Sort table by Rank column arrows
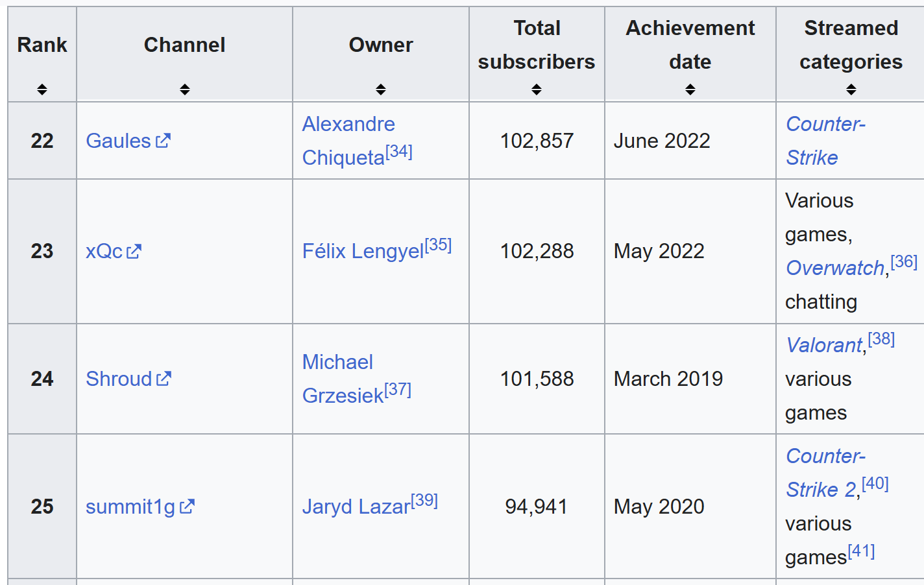924x585 pixels. tap(42, 90)
